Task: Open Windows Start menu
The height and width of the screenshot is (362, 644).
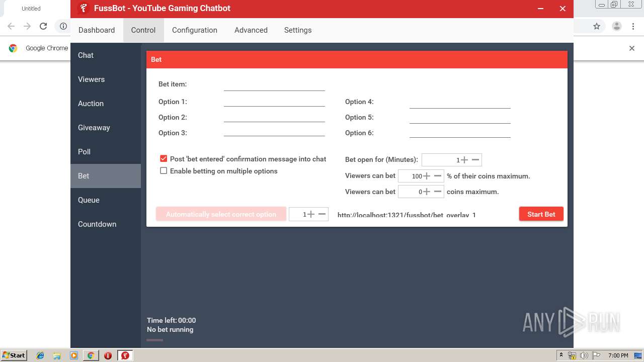Action: 14,355
